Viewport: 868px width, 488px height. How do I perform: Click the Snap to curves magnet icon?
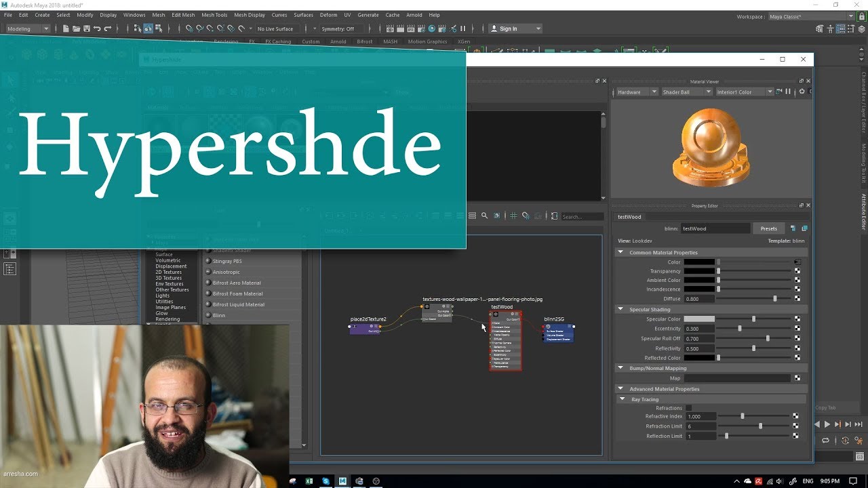click(199, 28)
